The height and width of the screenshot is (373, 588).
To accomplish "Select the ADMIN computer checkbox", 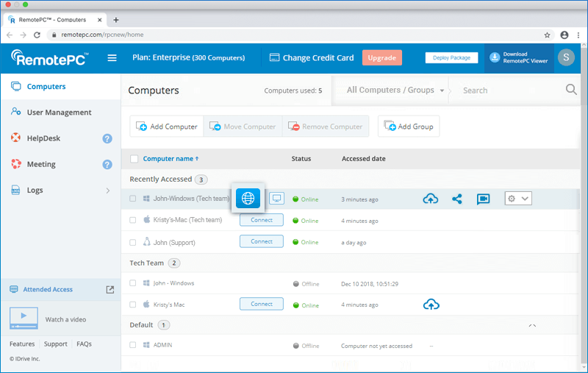I will (133, 345).
